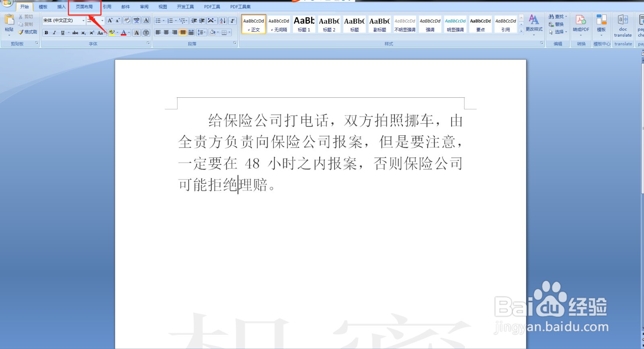Toggle Strikethrough (abc) formatting

75,33
